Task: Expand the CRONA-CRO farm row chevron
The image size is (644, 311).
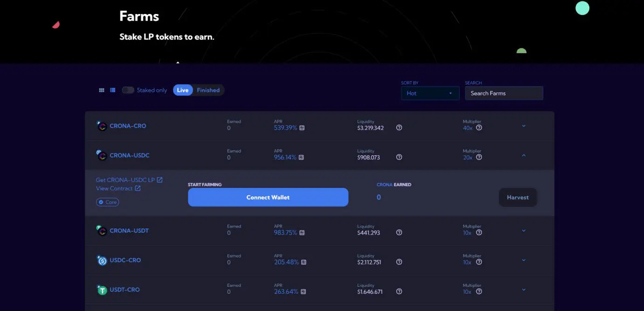Action: [x=524, y=126]
